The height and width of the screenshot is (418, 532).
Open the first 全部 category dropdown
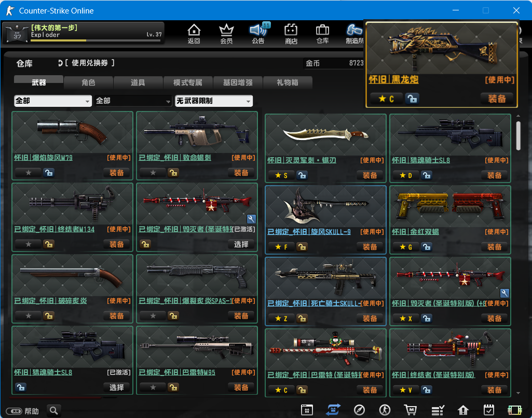click(x=53, y=101)
